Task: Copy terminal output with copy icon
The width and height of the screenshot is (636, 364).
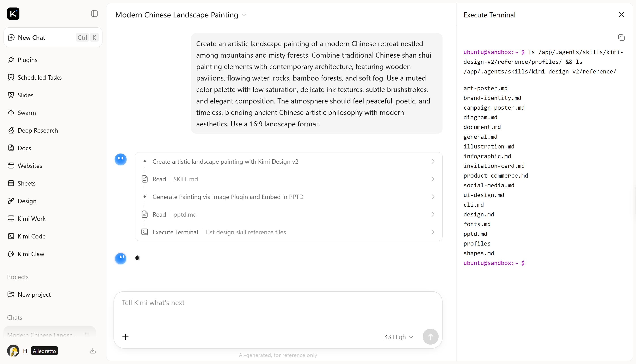Action: click(x=621, y=38)
